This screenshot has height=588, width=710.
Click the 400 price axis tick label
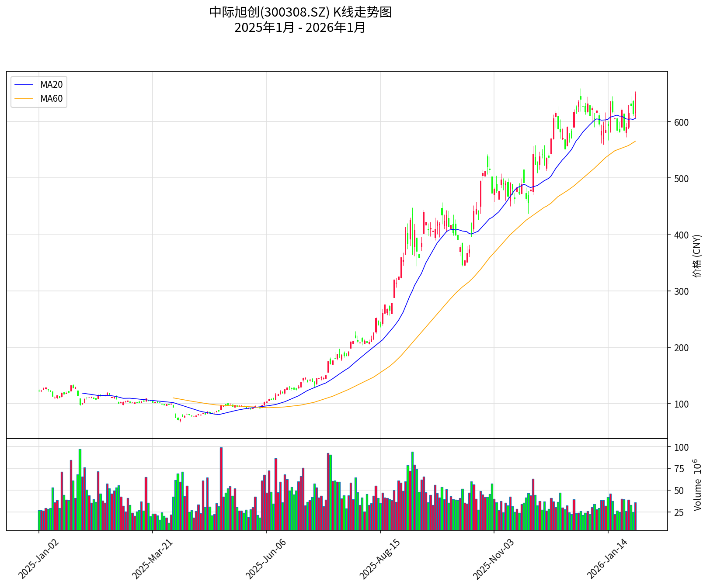(x=681, y=235)
